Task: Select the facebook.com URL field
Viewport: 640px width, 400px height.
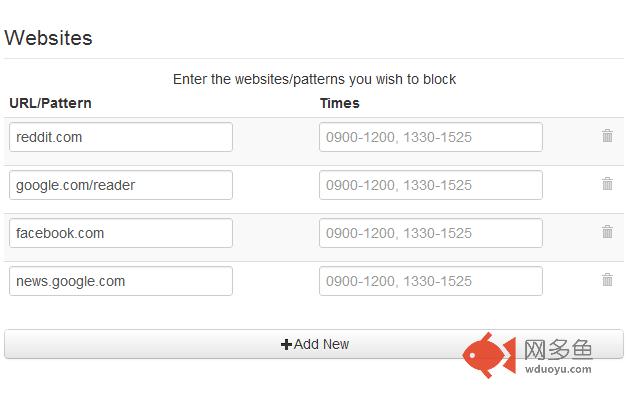Action: [x=121, y=233]
